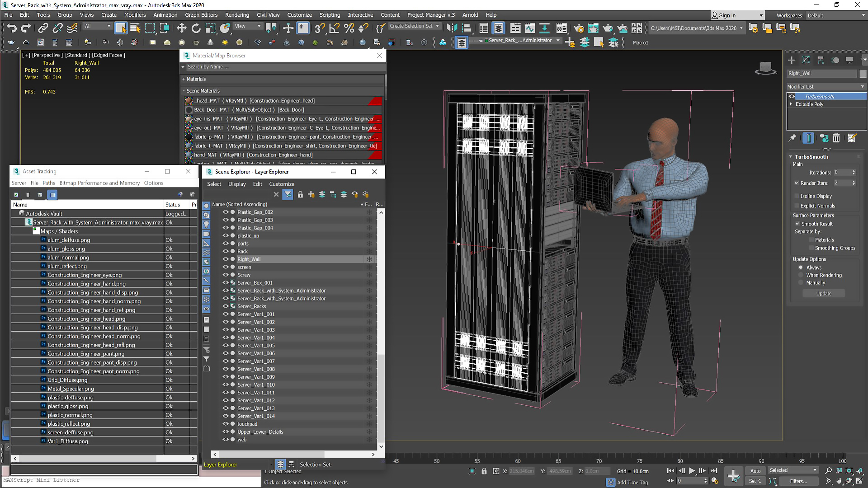Open the Rendering menu

click(237, 15)
